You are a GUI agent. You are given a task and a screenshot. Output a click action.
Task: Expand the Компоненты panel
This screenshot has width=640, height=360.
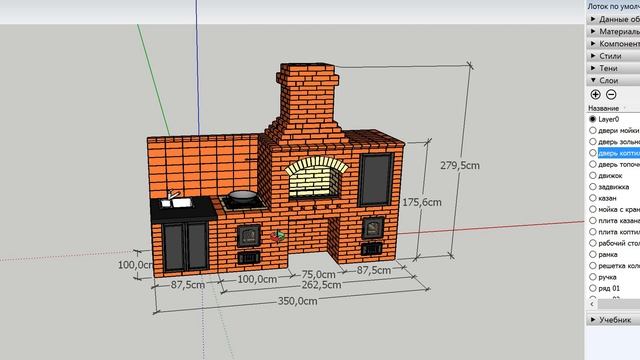pyautogui.click(x=613, y=44)
